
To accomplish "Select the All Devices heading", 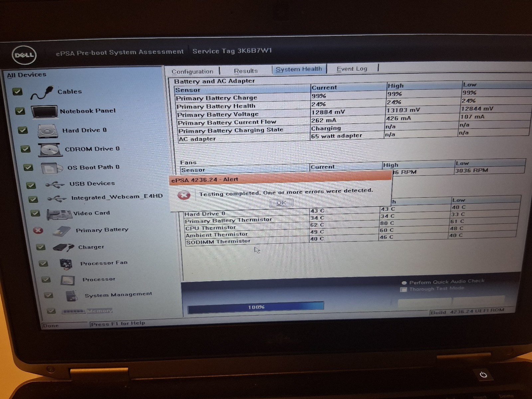I will pos(27,75).
